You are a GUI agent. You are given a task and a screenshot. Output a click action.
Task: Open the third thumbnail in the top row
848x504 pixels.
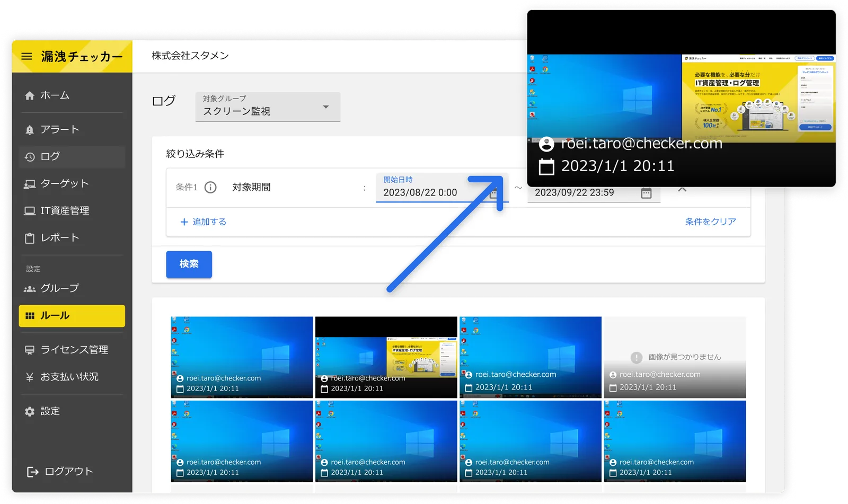click(531, 358)
